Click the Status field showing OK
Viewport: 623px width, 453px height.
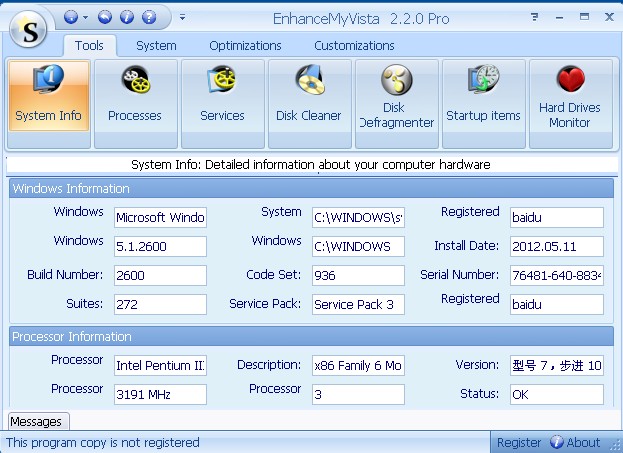point(557,394)
